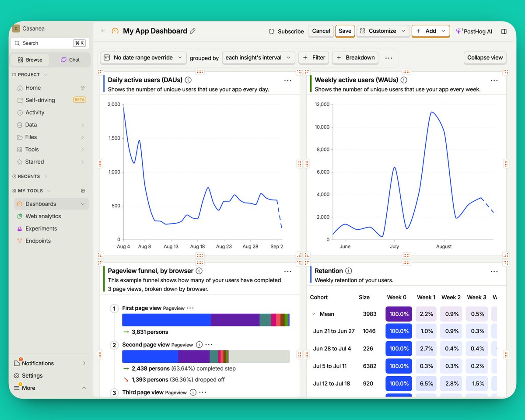Click Collapse view button
Viewport: 525px width, 420px height.
tap(485, 58)
